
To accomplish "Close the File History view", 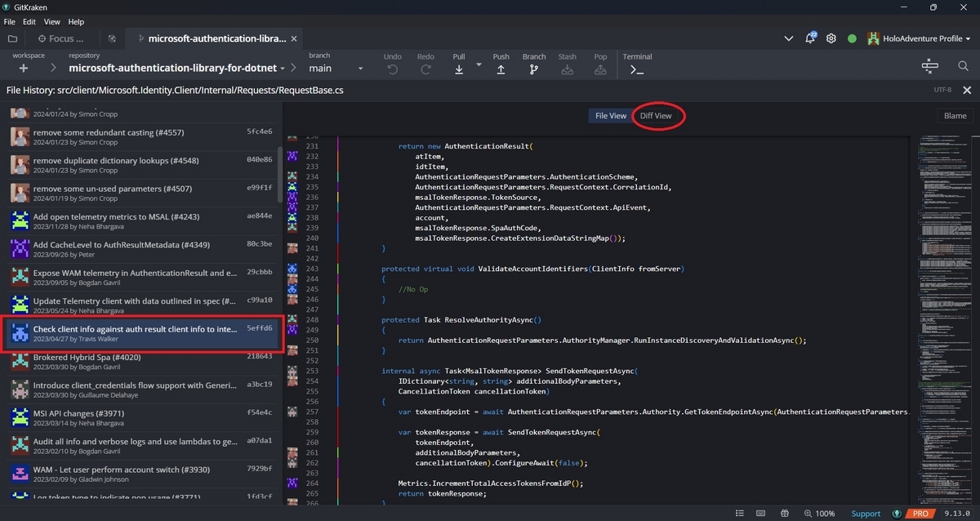I will pyautogui.click(x=967, y=91).
